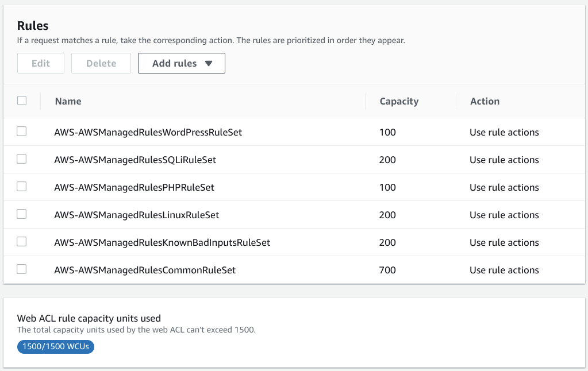Click the Action column header
Viewport: 588px width, 371px height.
[x=485, y=101]
